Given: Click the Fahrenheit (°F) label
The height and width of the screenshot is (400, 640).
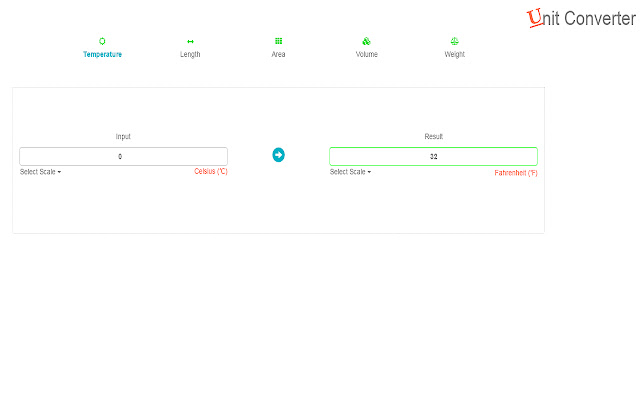Looking at the screenshot, I should point(516,173).
